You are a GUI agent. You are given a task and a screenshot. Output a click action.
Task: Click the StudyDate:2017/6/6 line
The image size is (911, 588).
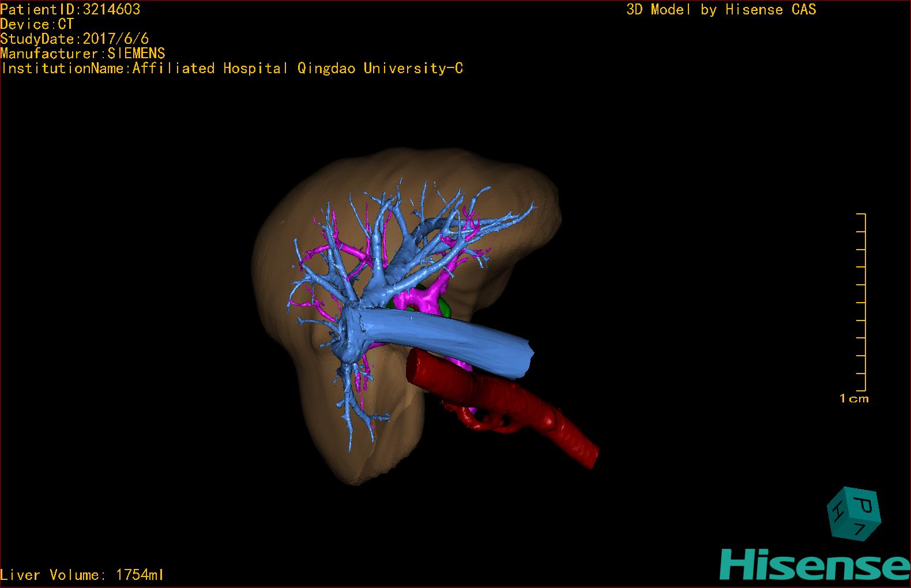[74, 39]
